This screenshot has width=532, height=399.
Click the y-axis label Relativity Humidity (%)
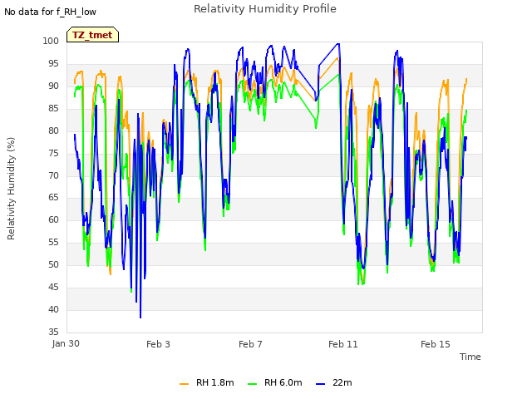[x=11, y=189]
